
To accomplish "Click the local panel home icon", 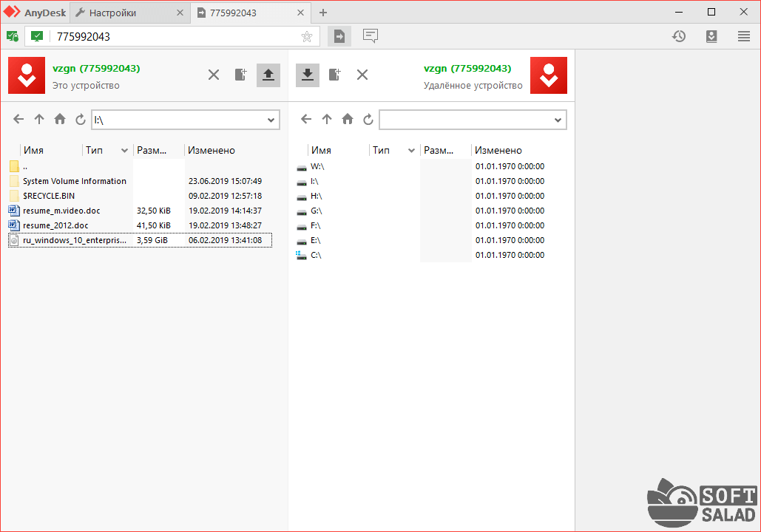I will [60, 119].
